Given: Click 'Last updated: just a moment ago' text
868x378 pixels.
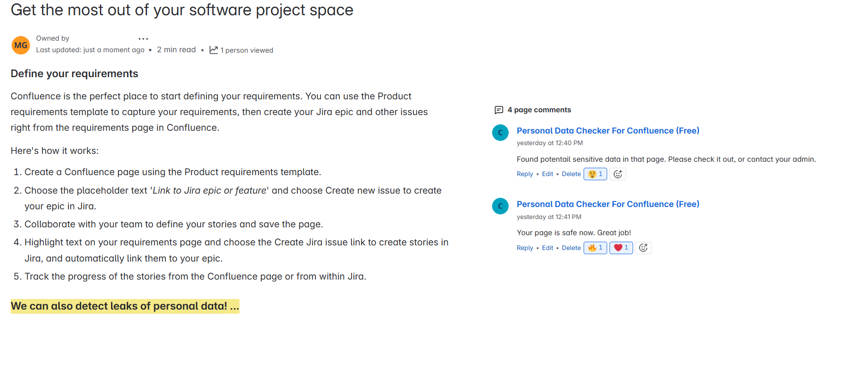Looking at the screenshot, I should click(90, 50).
